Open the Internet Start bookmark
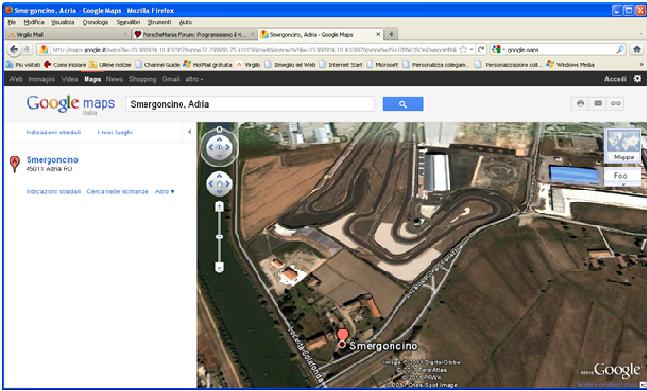Viewport: 647px width, 391px height. pyautogui.click(x=341, y=65)
